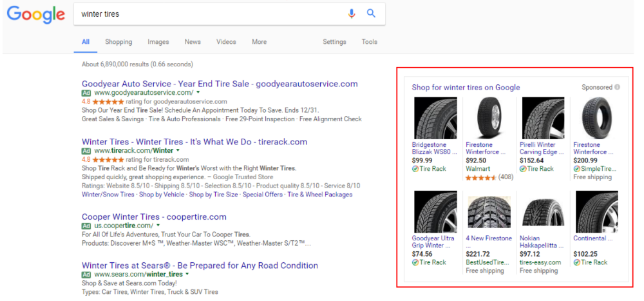Click orange star rating for goodyearautoservice.com

coord(108,102)
